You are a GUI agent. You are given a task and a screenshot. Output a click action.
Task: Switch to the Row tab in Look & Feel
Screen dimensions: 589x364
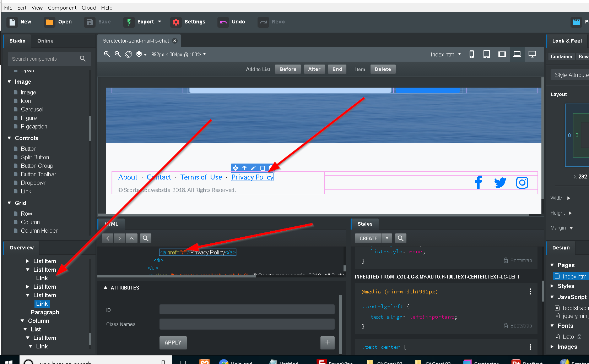coord(583,56)
